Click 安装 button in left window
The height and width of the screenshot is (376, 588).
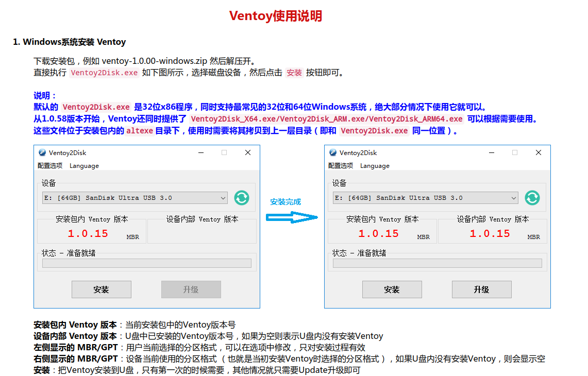(101, 289)
